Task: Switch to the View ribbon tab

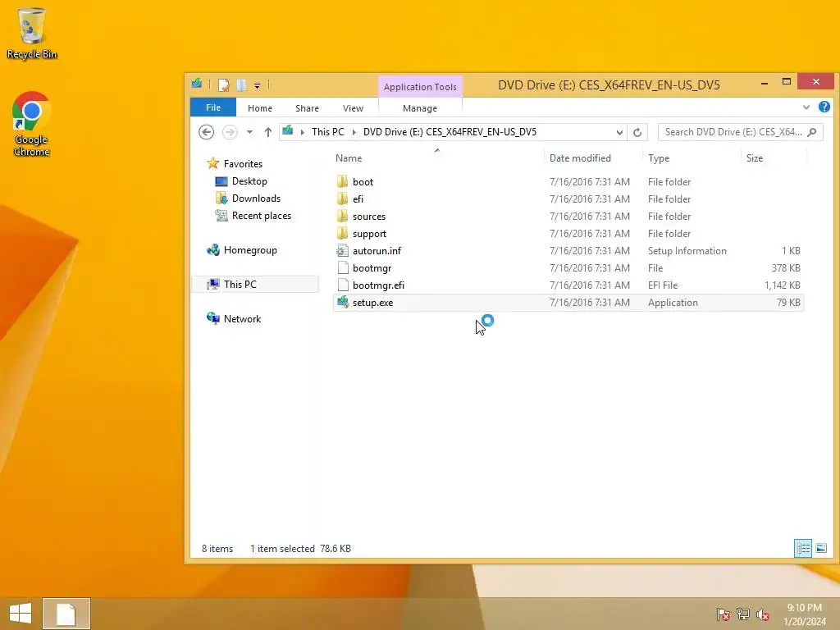Action: pyautogui.click(x=353, y=108)
